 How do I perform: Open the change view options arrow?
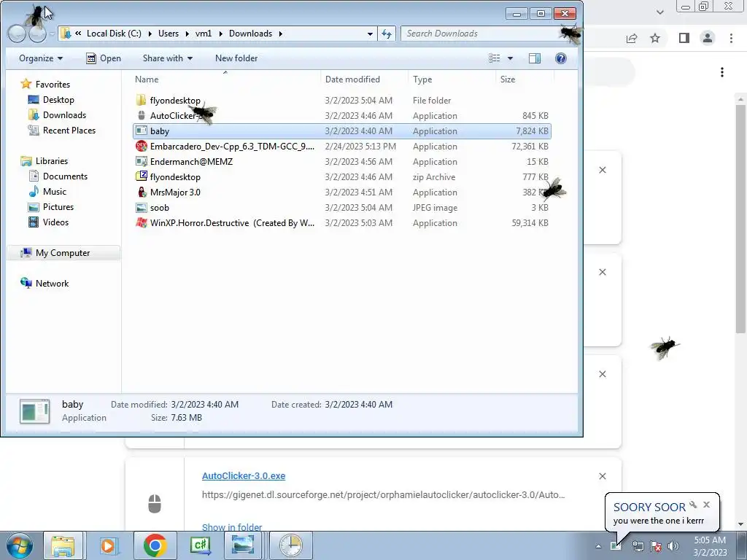tap(510, 58)
